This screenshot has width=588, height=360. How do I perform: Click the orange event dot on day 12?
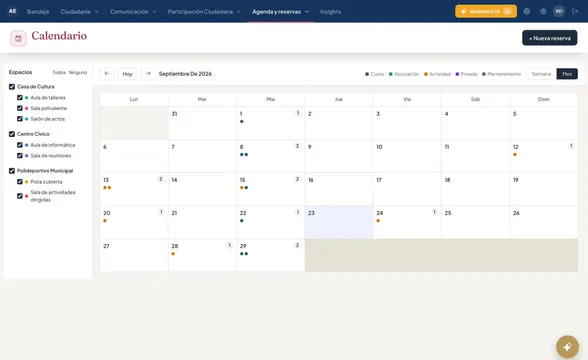(x=515, y=154)
